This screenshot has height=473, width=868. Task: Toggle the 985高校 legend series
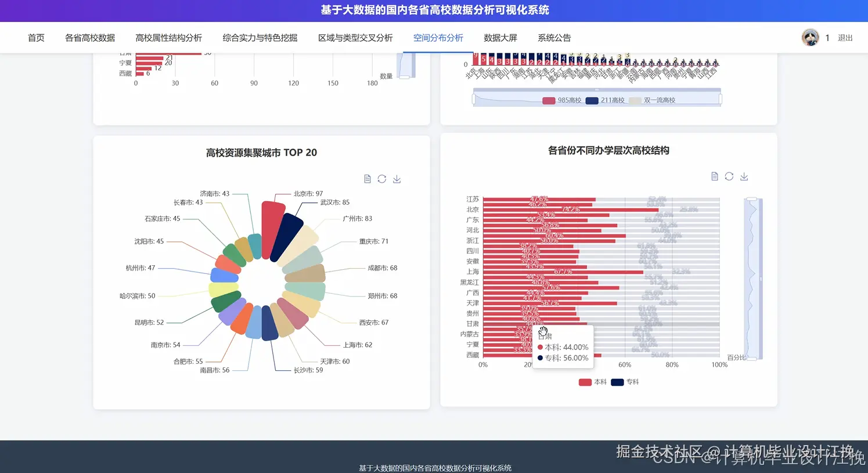pos(562,100)
